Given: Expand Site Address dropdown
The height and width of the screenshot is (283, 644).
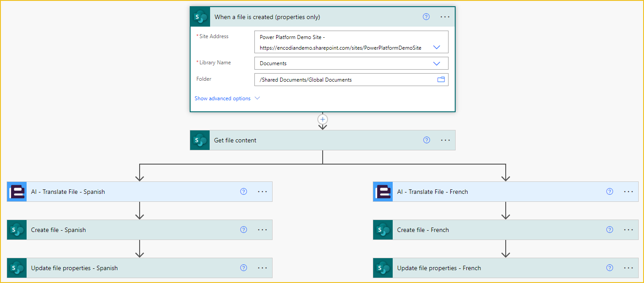Looking at the screenshot, I should [x=437, y=47].
